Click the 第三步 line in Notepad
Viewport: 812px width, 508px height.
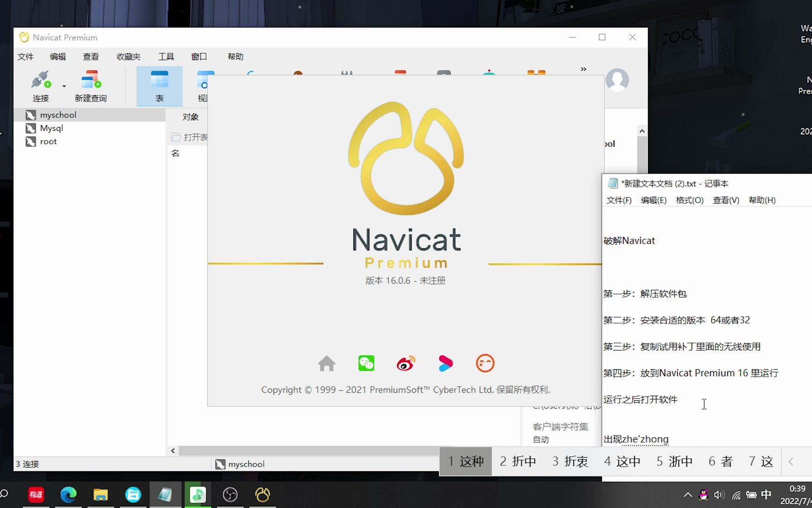point(682,347)
